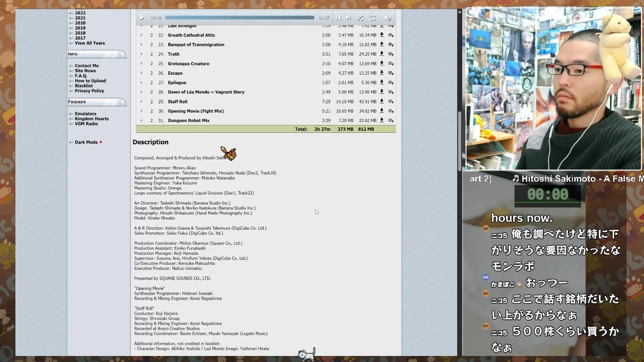Open the Contact Me sidebar link
The image size is (644, 362).
(87, 66)
